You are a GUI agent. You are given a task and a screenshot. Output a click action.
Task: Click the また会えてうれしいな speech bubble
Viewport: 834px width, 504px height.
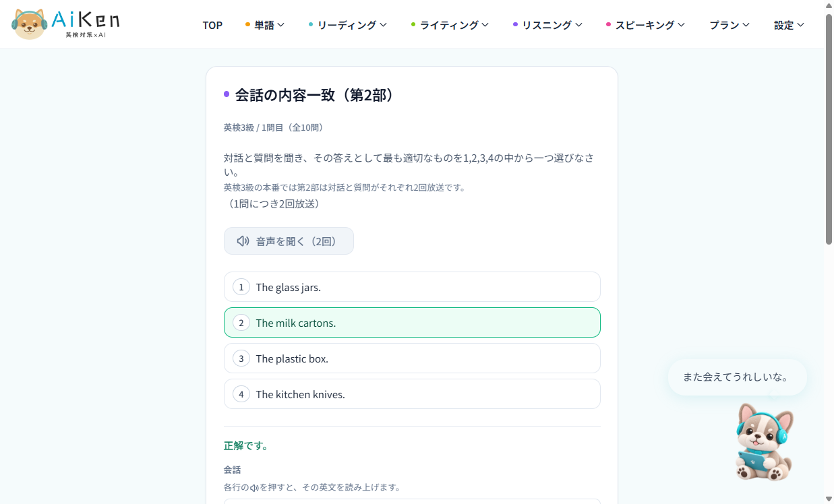pos(737,377)
